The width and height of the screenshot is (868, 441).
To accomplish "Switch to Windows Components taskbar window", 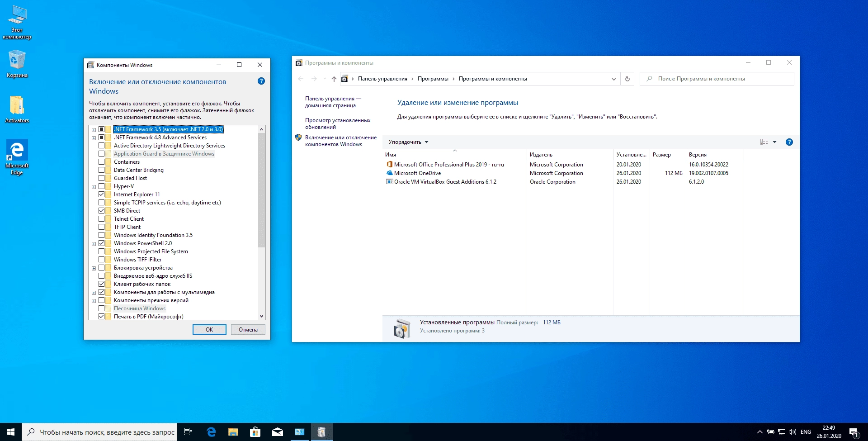I will 322,432.
